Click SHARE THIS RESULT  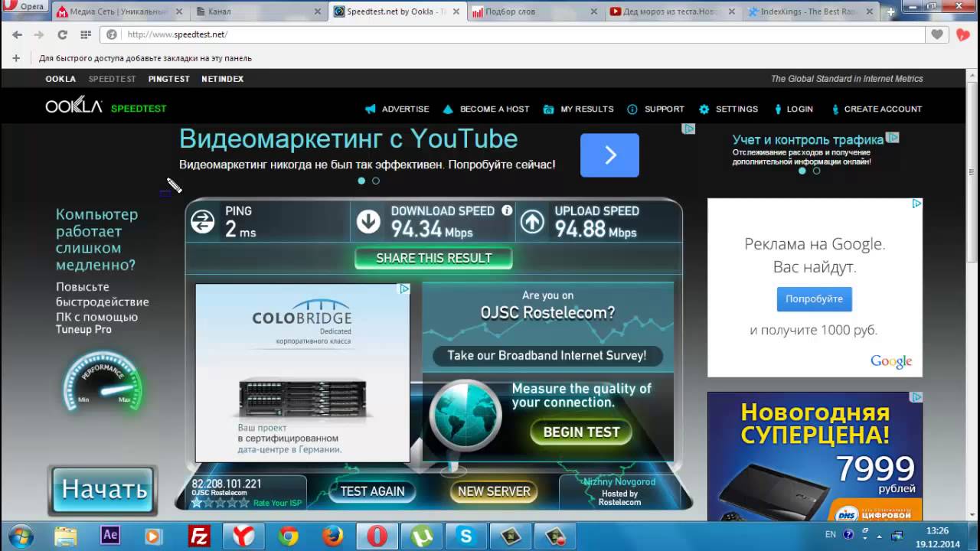(x=434, y=258)
